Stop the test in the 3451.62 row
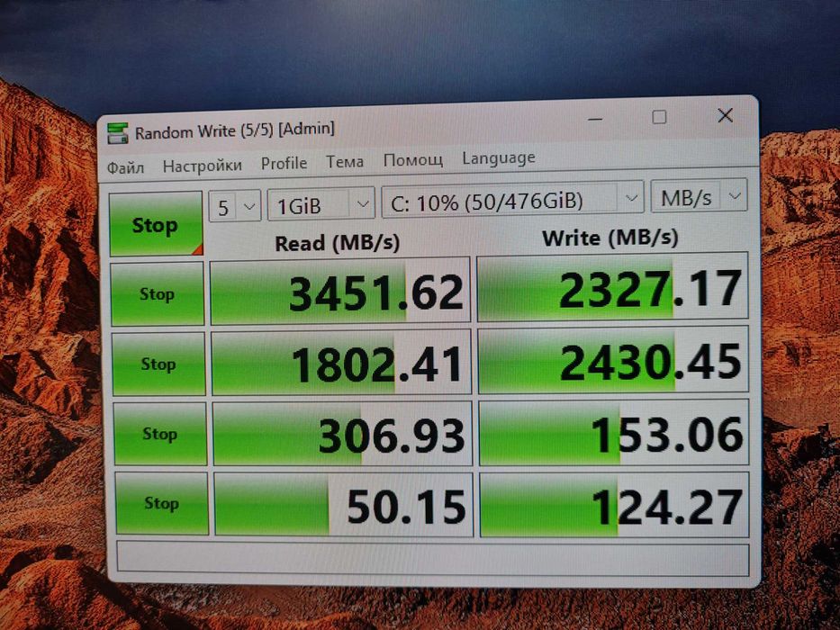Screen dimensions: 840x630 click(x=157, y=293)
